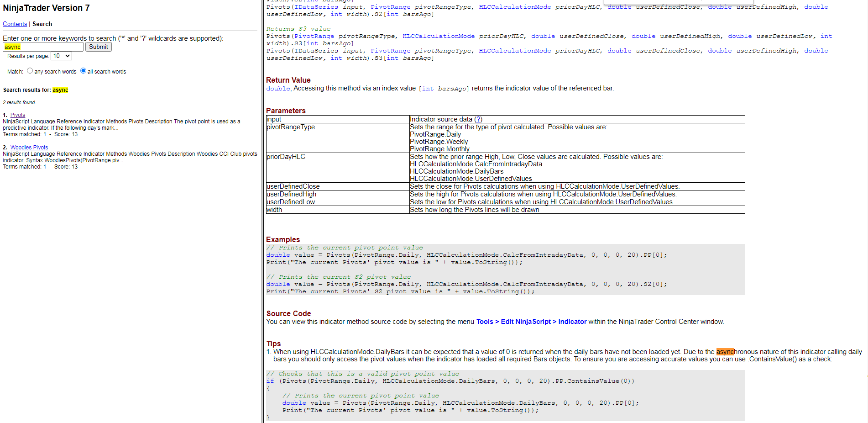The width and height of the screenshot is (868, 423).
Task: Click the 'userDefinedHigh' parameter cell
Action: (x=338, y=194)
